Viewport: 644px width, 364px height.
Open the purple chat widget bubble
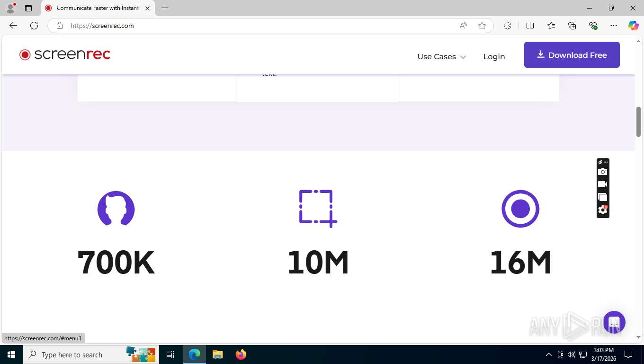(x=614, y=322)
